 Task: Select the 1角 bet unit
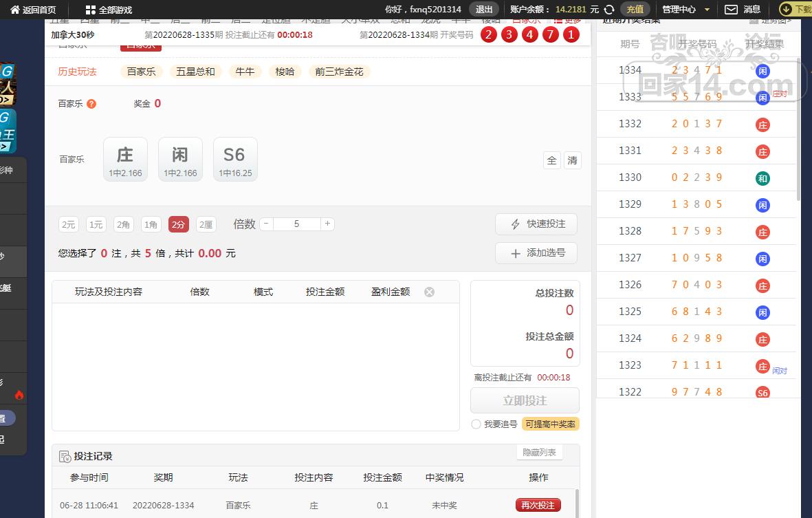pos(151,224)
